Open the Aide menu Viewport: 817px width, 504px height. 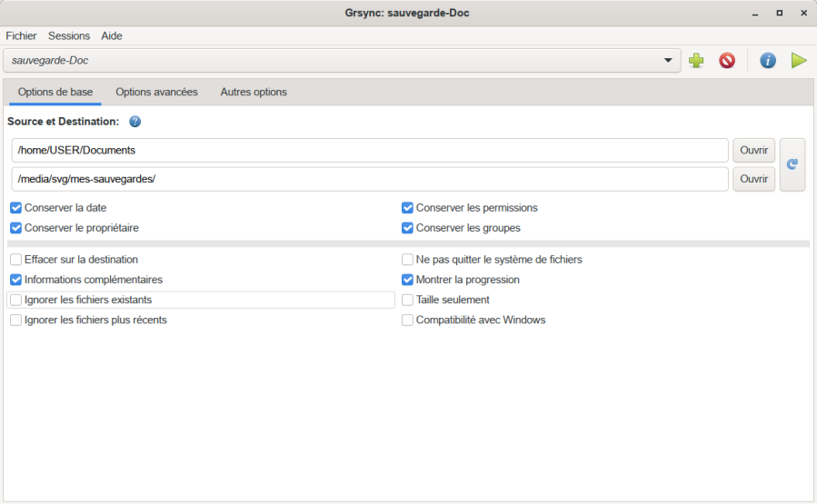(x=112, y=36)
